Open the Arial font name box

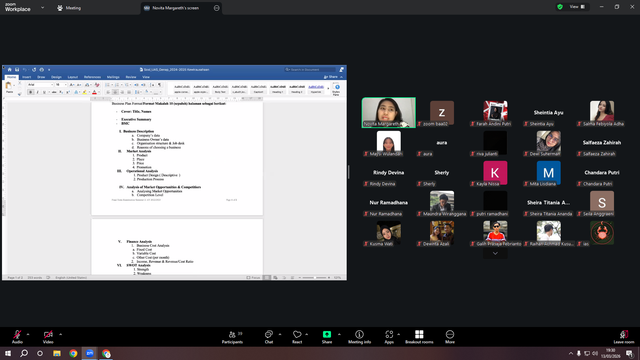coord(40,84)
